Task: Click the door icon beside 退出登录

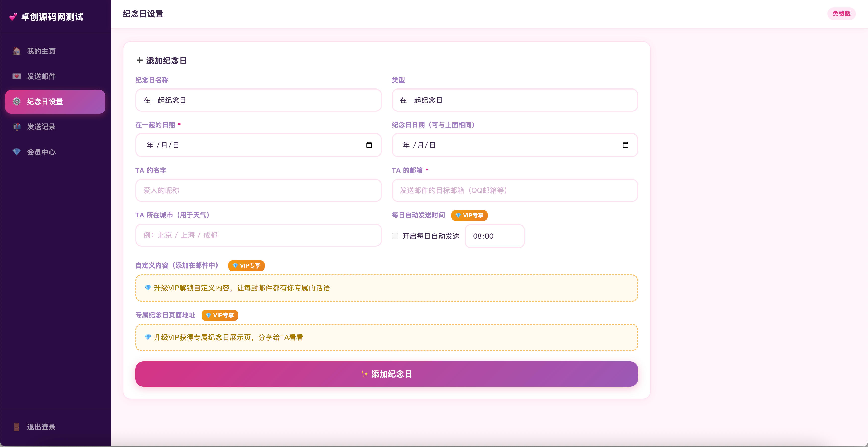Action: click(x=17, y=427)
